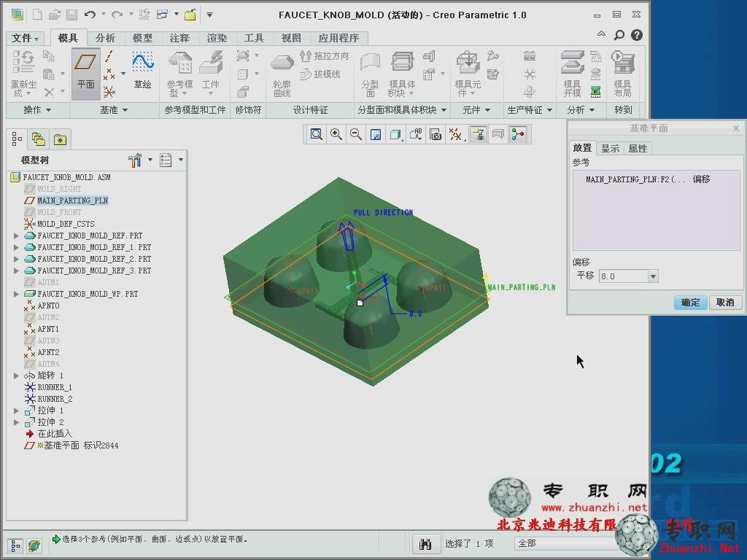Open the Parting Surface (分型面) tool
The height and width of the screenshot is (560, 747).
click(370, 74)
